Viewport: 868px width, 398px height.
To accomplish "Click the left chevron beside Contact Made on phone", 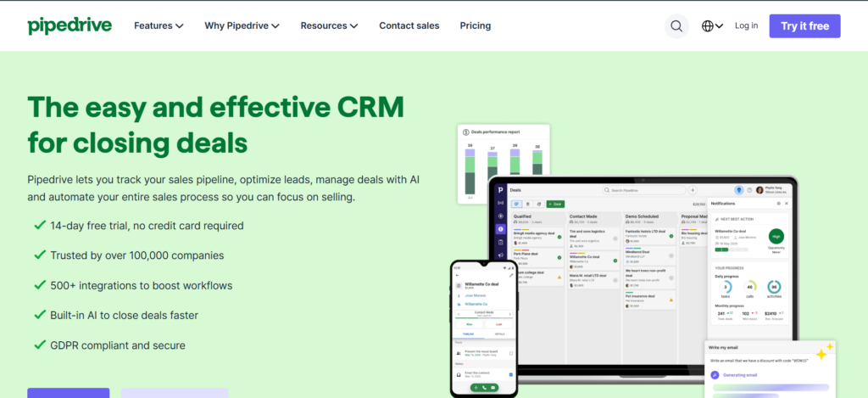I will (459, 314).
